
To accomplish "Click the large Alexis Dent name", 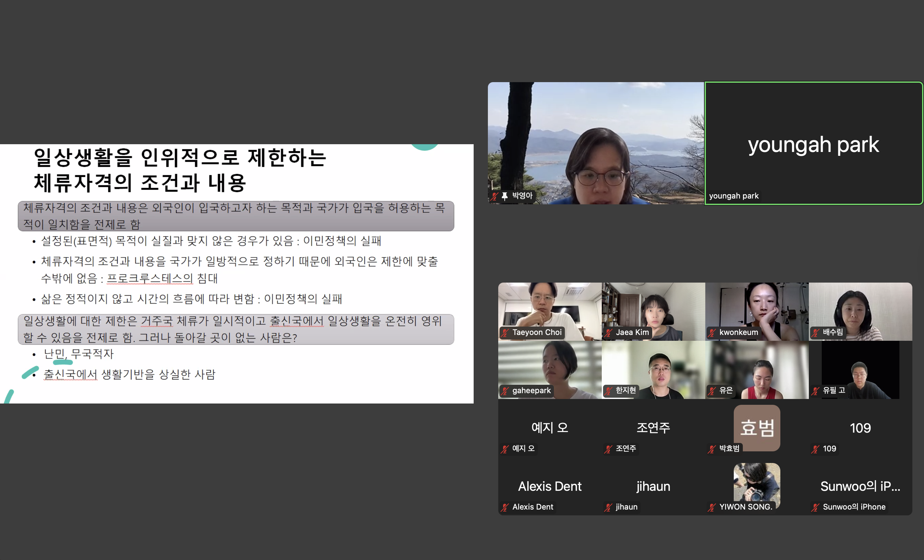I will 550,487.
